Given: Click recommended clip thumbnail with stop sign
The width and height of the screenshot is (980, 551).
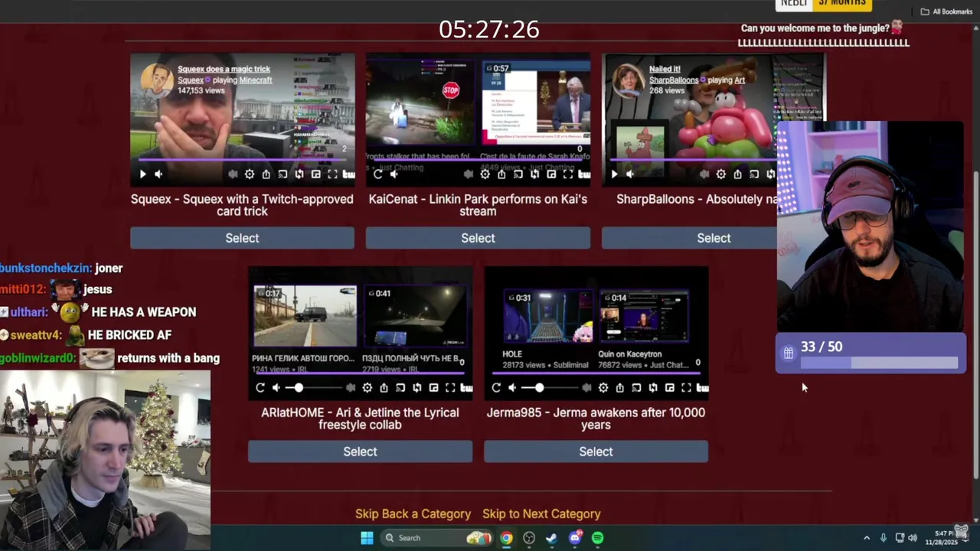Looking at the screenshot, I should [x=421, y=103].
